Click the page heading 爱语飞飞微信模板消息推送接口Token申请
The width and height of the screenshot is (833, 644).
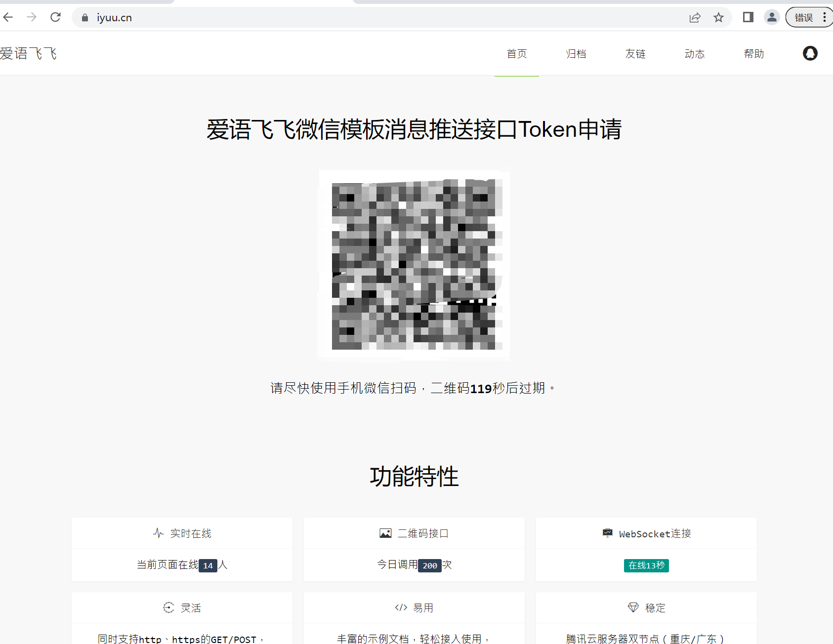click(414, 130)
